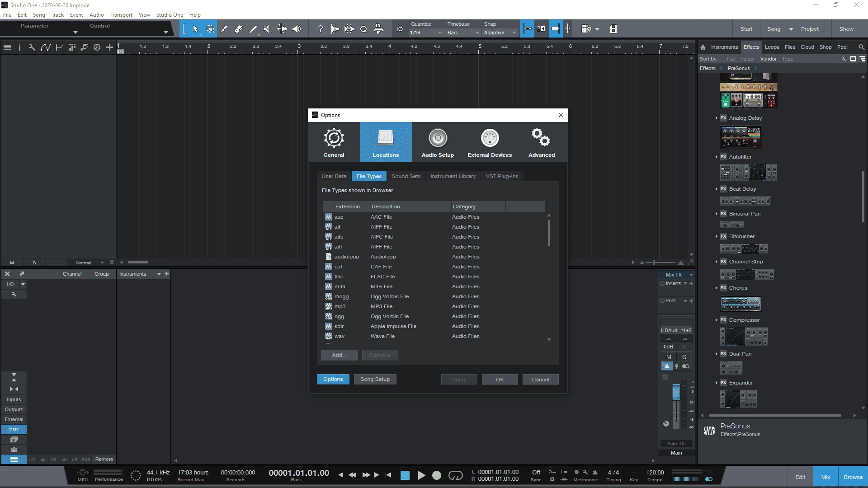Open External Devices options section
The width and height of the screenshot is (868, 488).
point(490,142)
